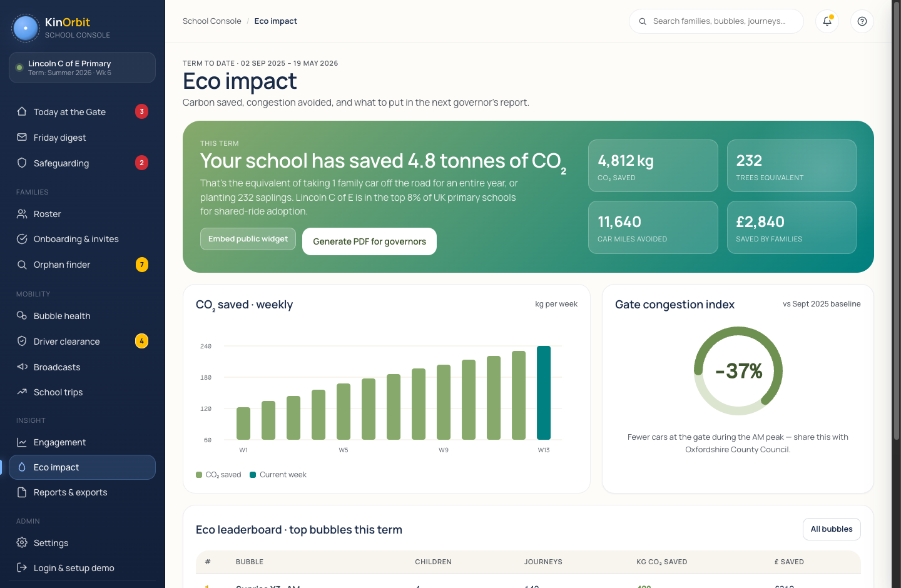This screenshot has height=588, width=901.
Task: Click the BUBBLE column header
Action: click(x=250, y=562)
